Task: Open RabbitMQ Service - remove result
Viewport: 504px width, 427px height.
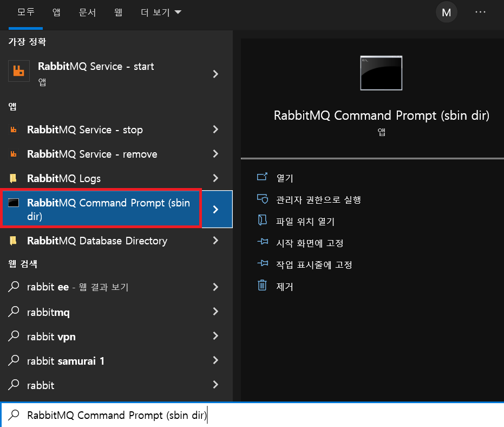Action: pyautogui.click(x=101, y=154)
